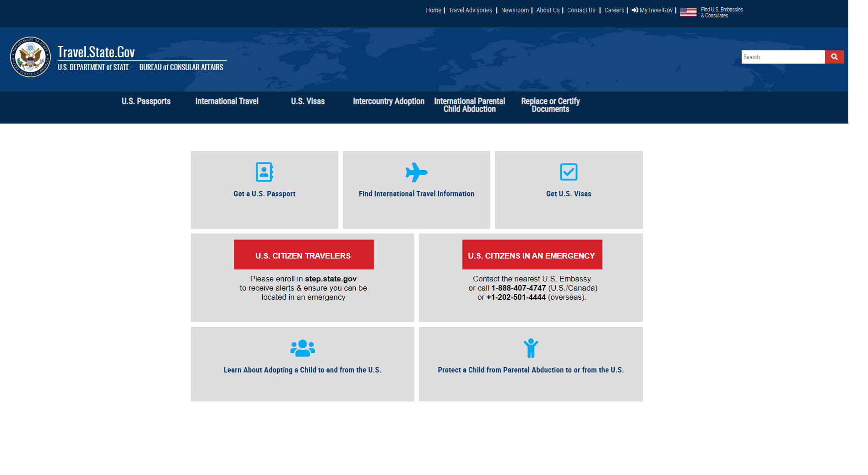This screenshot has height=475, width=868.
Task: Click Find U.S. Embassies & Consulates link
Action: (722, 12)
